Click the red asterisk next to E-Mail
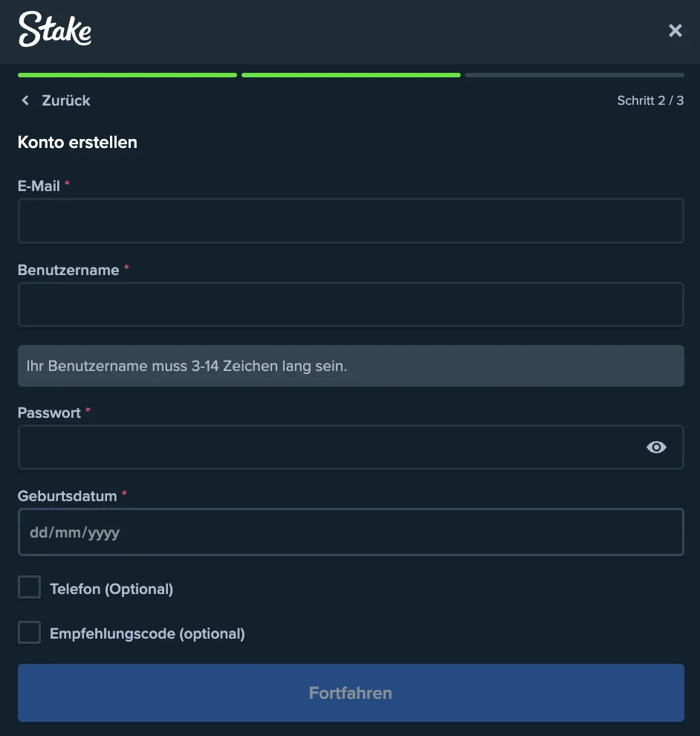Viewport: 700px width, 736px height. (66, 185)
